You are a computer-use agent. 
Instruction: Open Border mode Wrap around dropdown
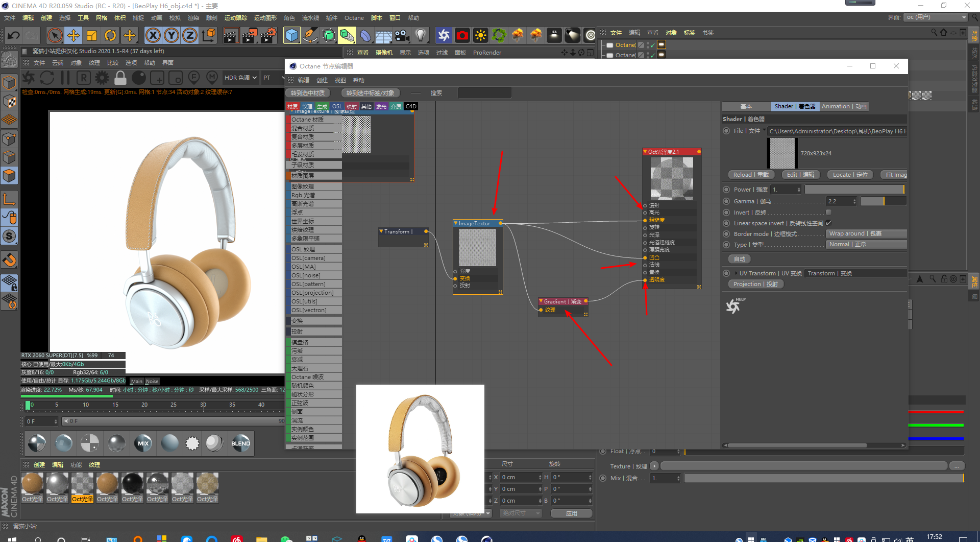tap(866, 234)
